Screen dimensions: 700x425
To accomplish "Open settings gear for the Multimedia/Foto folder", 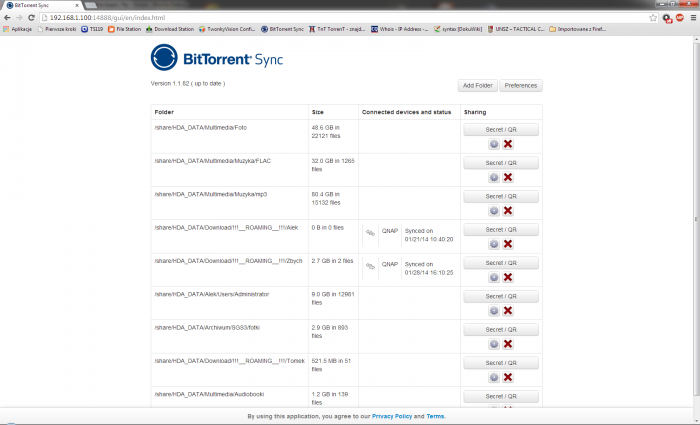I will click(494, 144).
